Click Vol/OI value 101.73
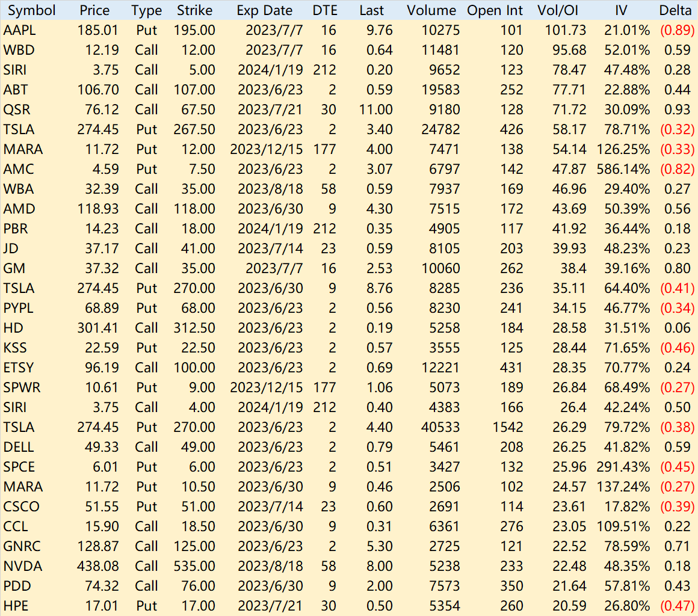Screen dimensions: 698x616 pyautogui.click(x=566, y=30)
